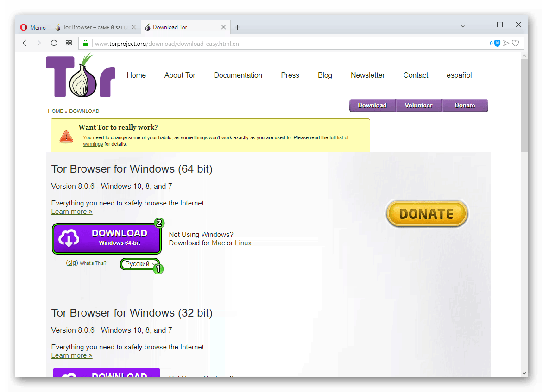Click the Tor Browser for Windows (64 bit) heading
Image resolution: width=543 pixels, height=392 pixels.
click(x=132, y=169)
